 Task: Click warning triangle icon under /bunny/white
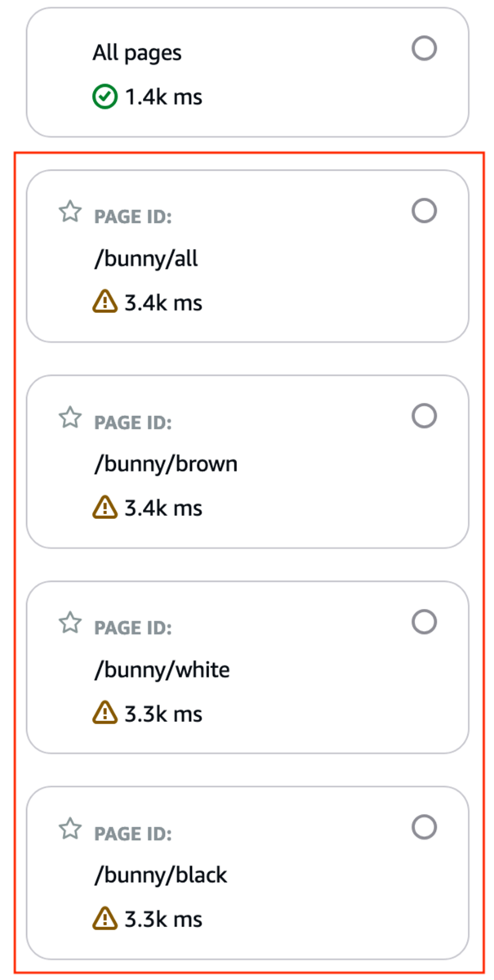pyautogui.click(x=105, y=713)
